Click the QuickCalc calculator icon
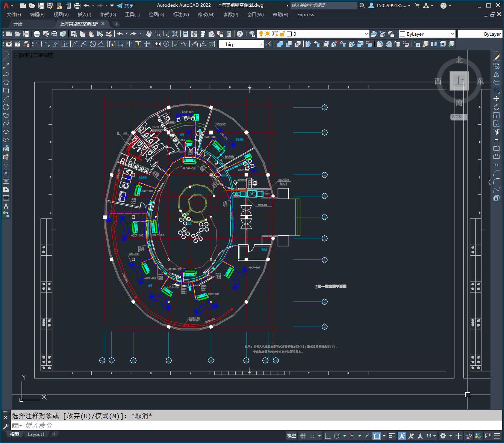 pos(229,34)
